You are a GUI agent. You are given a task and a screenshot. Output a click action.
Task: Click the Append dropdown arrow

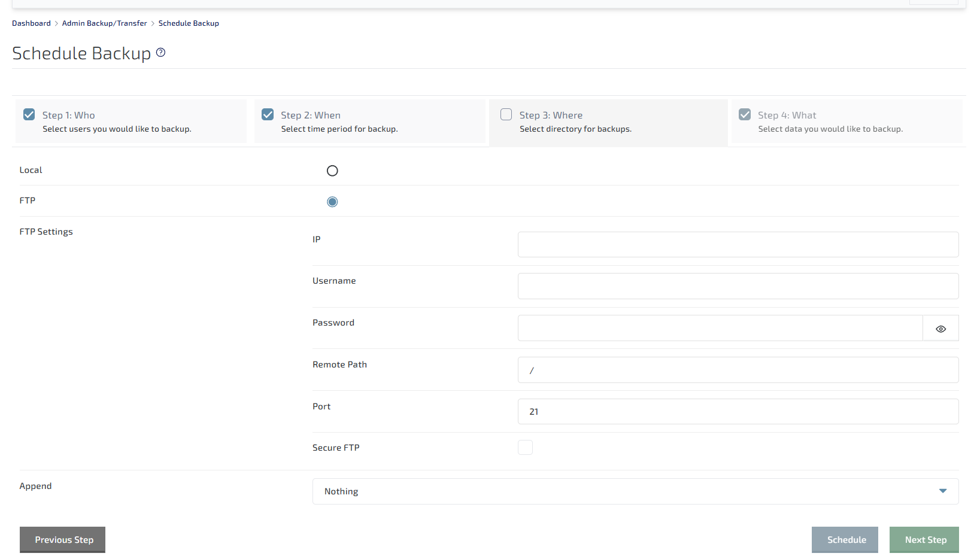pyautogui.click(x=943, y=491)
